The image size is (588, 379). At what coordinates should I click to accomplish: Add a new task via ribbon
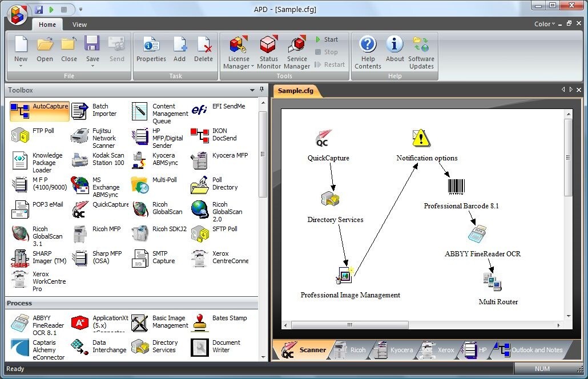coord(179,49)
